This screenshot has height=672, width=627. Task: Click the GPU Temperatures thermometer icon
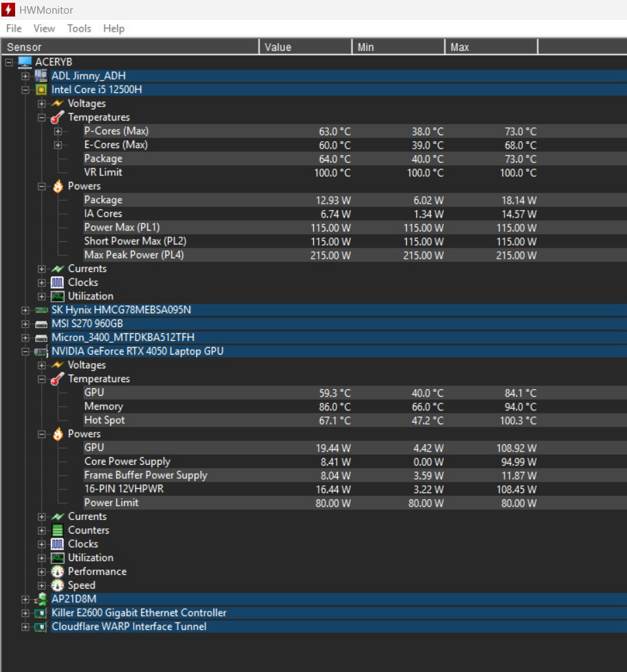click(x=57, y=379)
